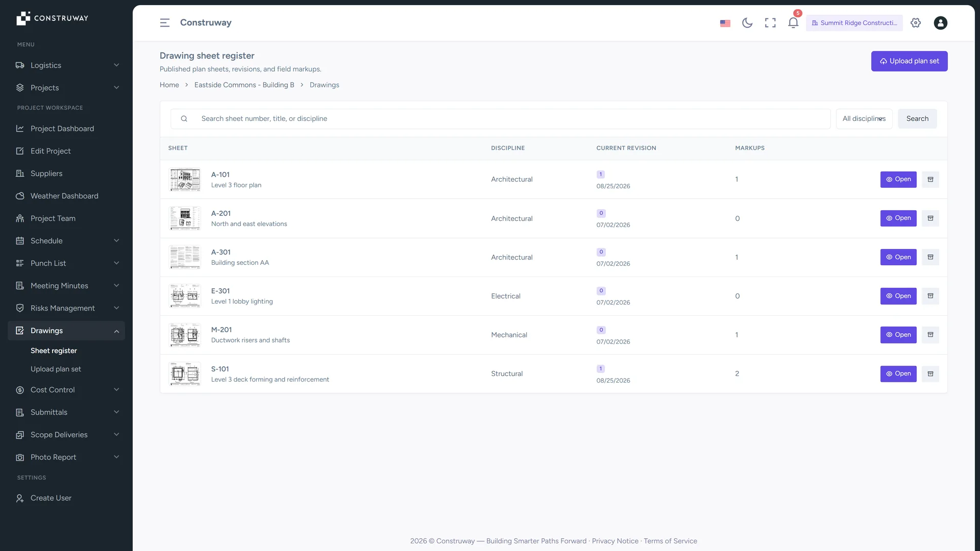Expand the Logistics menu
This screenshot has width=980, height=551.
66,65
